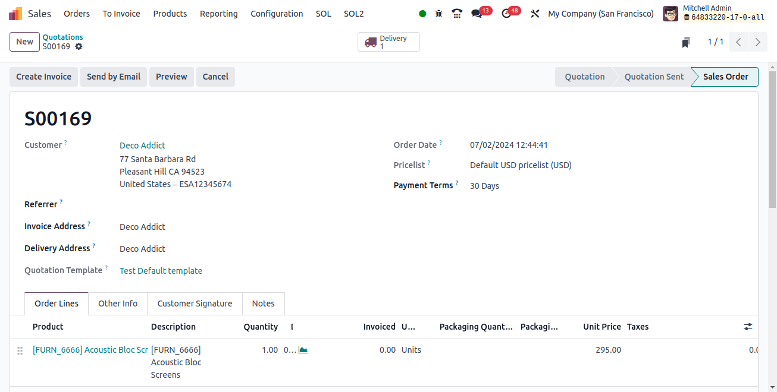
Task: Click Mitchell Admin avatar picture
Action: coord(670,13)
